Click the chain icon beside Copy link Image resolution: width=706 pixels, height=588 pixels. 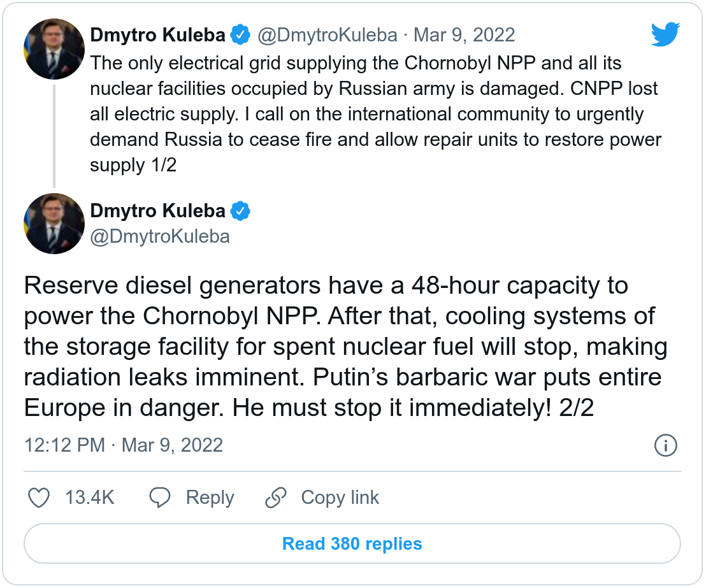point(275,498)
